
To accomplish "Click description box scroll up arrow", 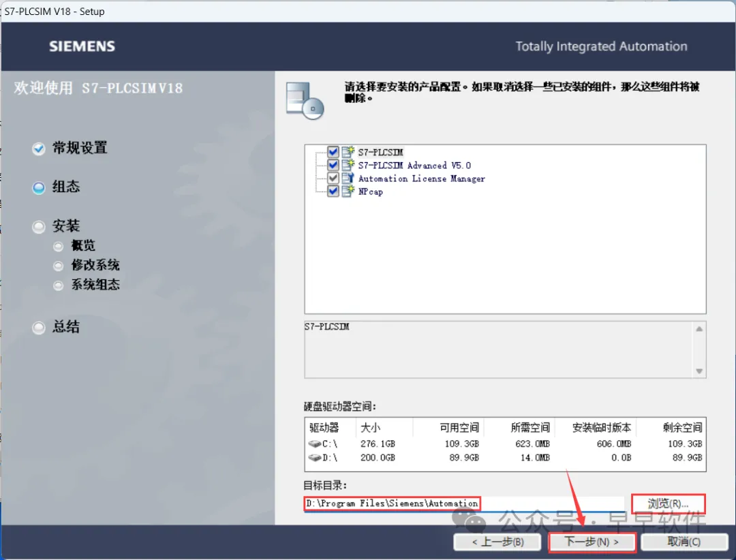I will tap(699, 328).
